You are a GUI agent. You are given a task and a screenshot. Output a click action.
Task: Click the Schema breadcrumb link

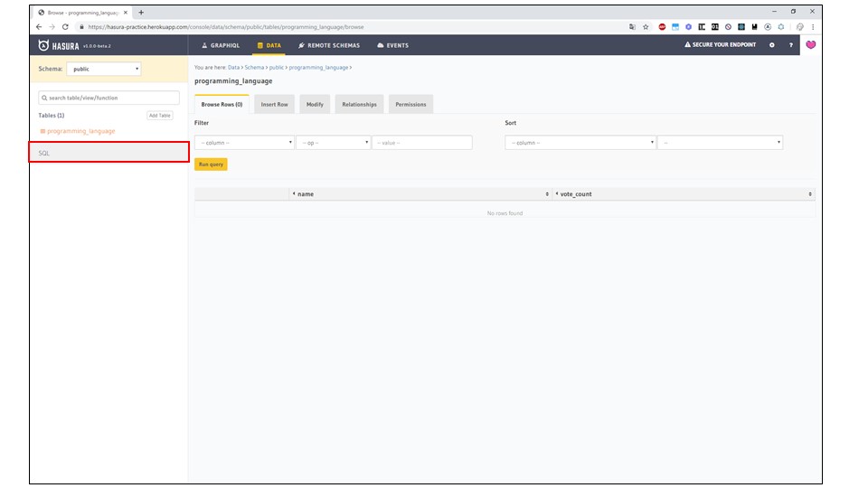[x=254, y=68]
